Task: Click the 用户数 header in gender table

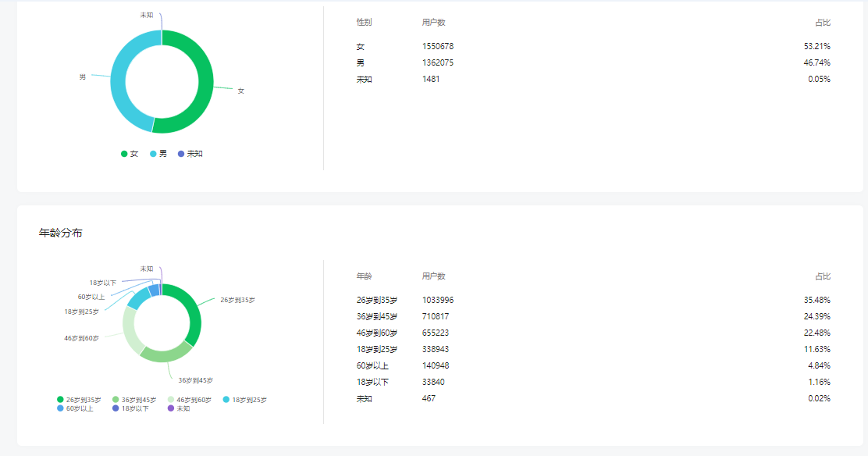Action: (x=433, y=22)
